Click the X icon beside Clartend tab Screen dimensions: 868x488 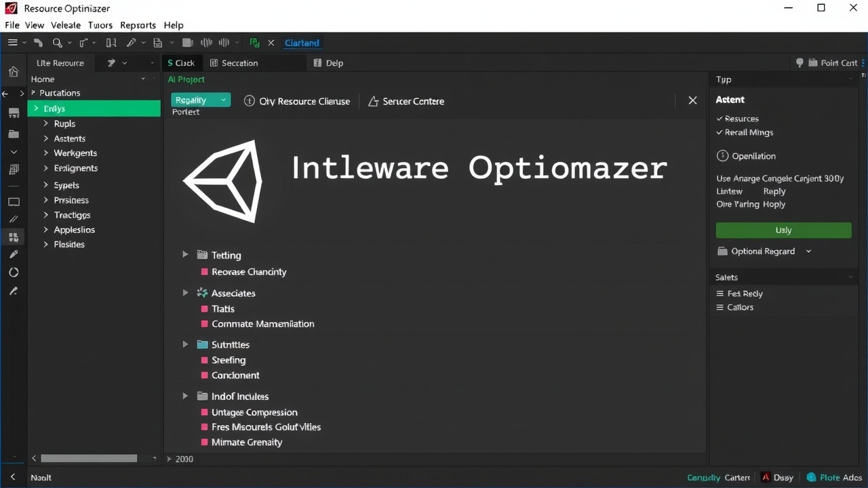pos(271,43)
